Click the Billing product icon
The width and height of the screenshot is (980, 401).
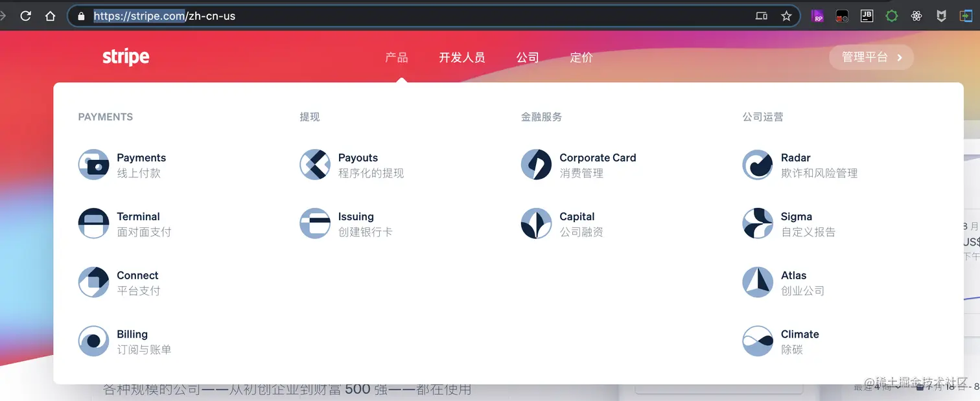[x=93, y=341]
